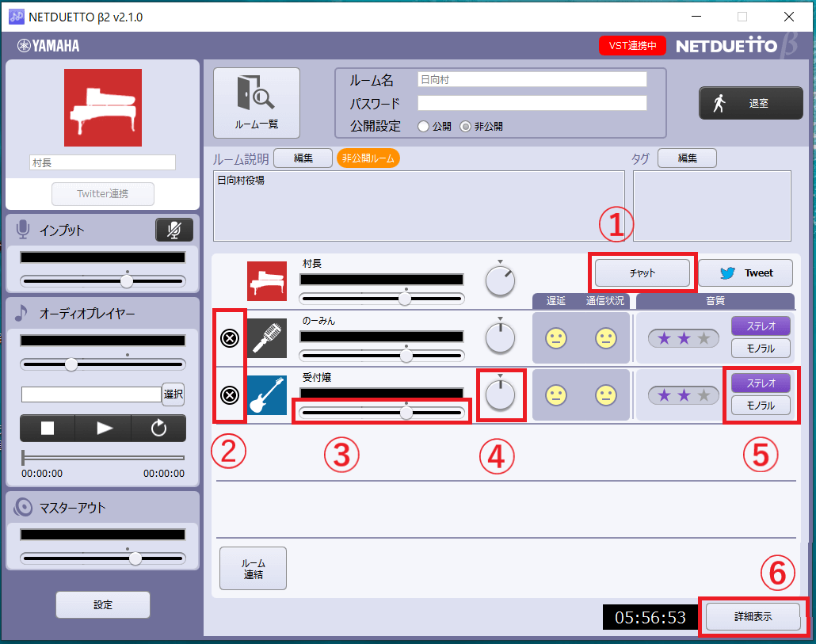Toggle audio player repeat button
The height and width of the screenshot is (644, 816).
click(x=158, y=428)
